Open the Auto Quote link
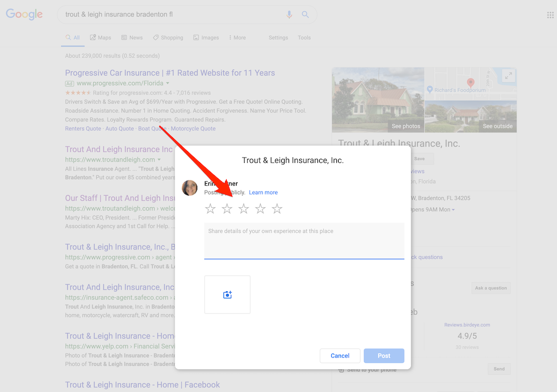This screenshot has height=392, width=557. coord(119,129)
